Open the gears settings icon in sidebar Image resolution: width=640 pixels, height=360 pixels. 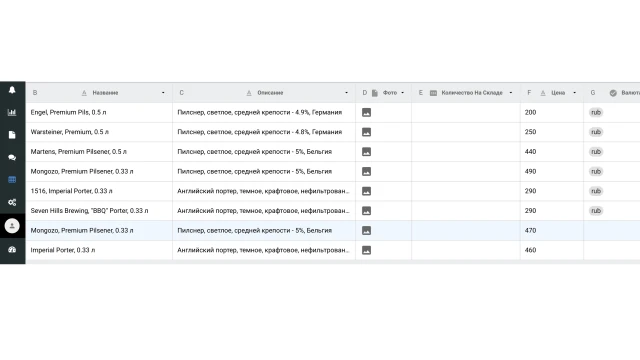12,202
